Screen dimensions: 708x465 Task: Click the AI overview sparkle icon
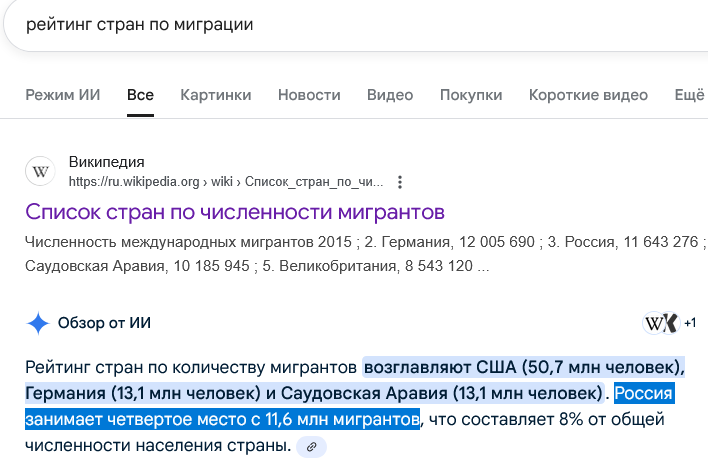point(38,323)
